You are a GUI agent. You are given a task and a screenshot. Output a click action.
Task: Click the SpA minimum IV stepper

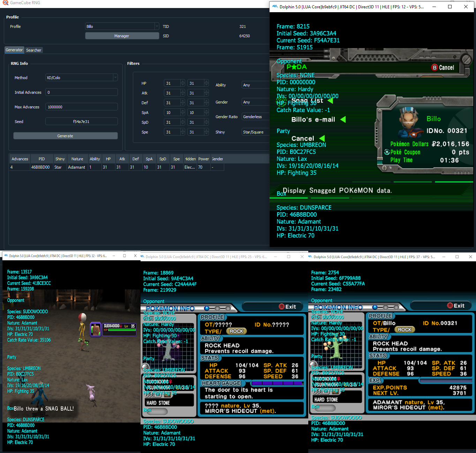tap(183, 113)
